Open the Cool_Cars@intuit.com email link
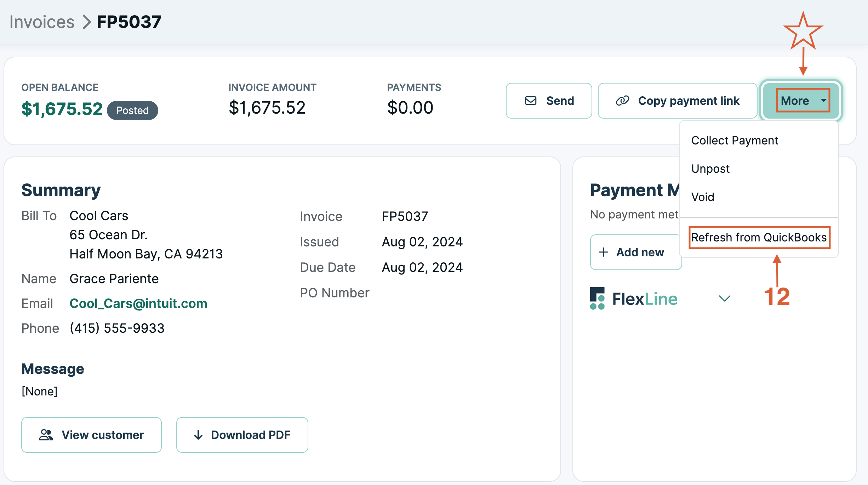This screenshot has width=868, height=485. (138, 303)
